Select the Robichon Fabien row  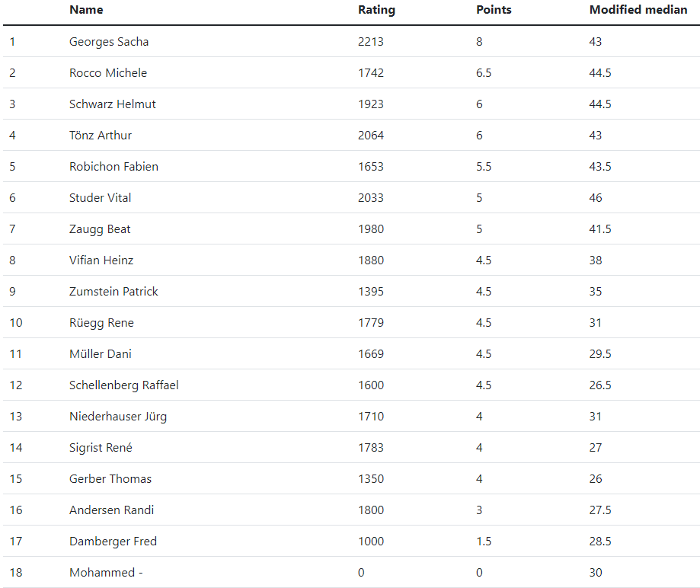tap(351, 166)
